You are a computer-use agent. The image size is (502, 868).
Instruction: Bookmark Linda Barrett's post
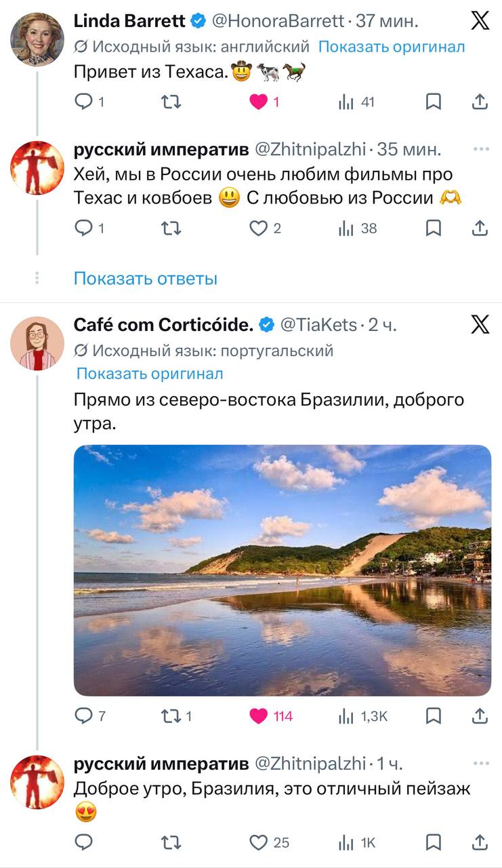(434, 102)
